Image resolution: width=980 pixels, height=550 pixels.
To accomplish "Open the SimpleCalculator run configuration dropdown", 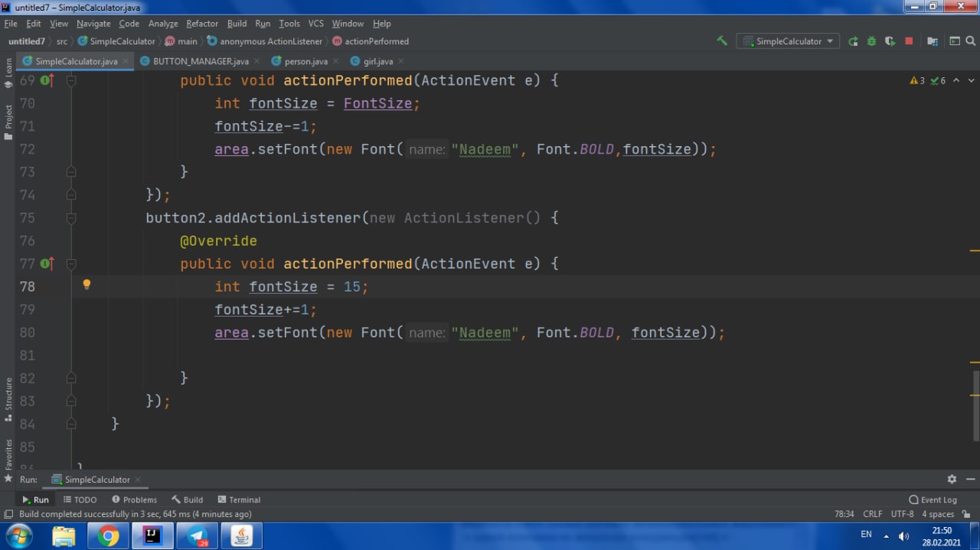I will [788, 41].
